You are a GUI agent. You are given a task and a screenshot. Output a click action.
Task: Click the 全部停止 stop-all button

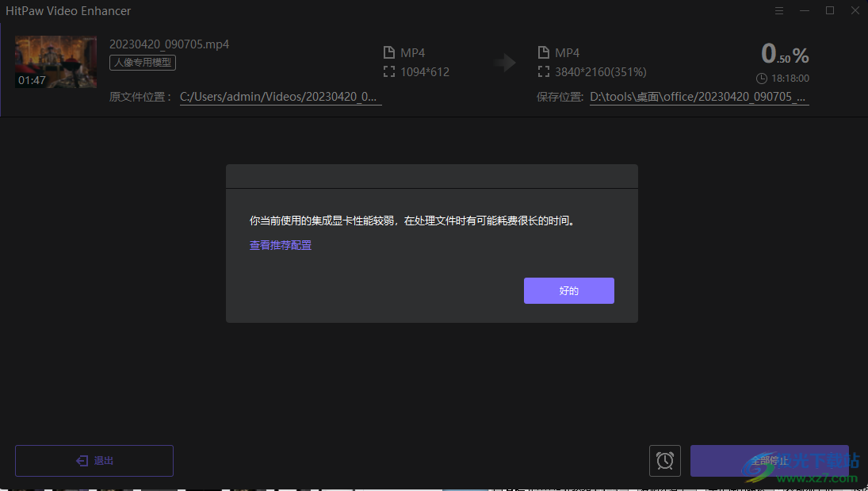769,461
